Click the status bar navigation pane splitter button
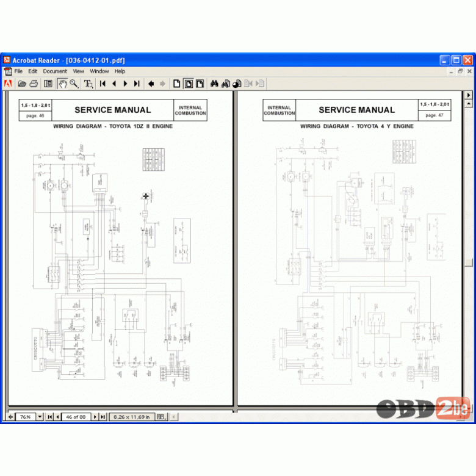This screenshot has width=476, height=476. (x=10, y=417)
